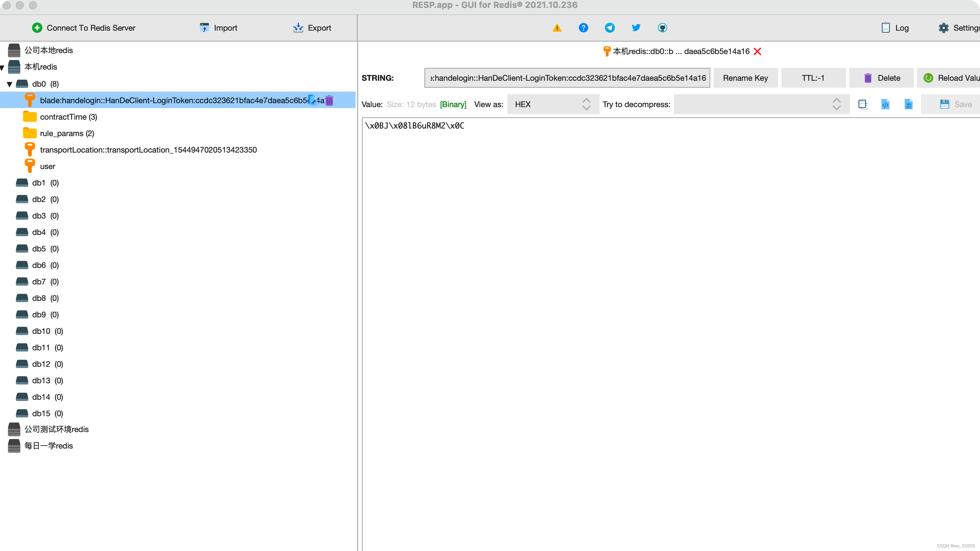Click the Size: 12 bytes text
This screenshot has height=551, width=980.
click(x=411, y=104)
